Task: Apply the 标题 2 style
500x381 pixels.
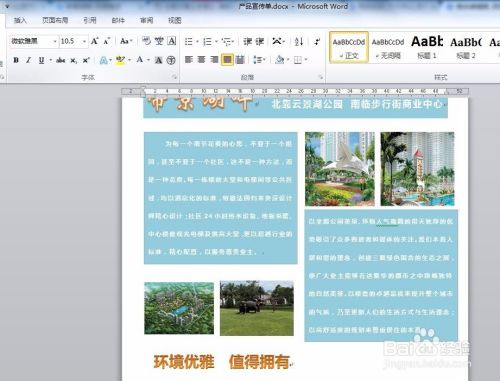Action: (466, 47)
